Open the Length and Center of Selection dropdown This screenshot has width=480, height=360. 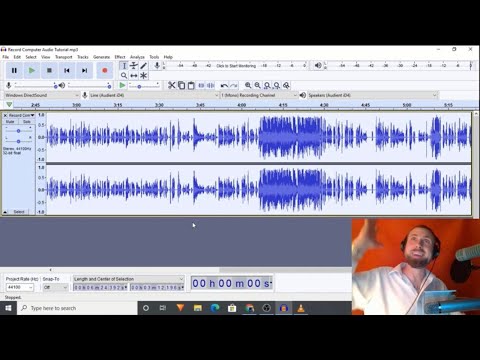tap(129, 279)
